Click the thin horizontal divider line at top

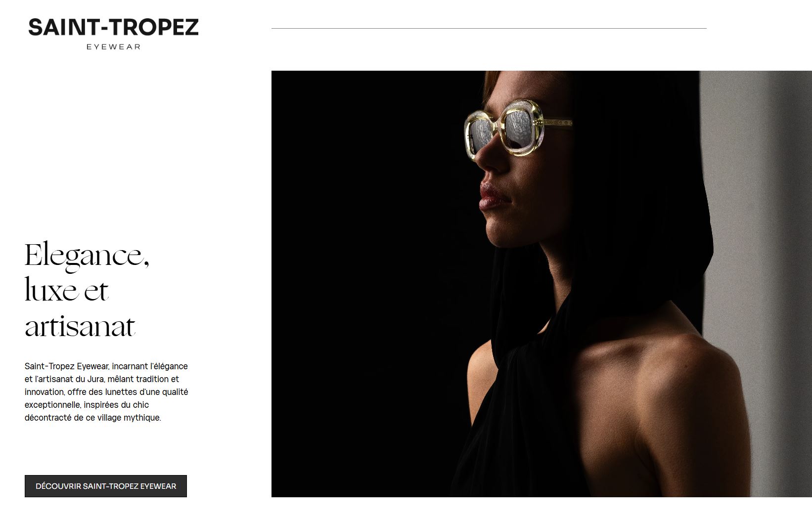tap(489, 29)
